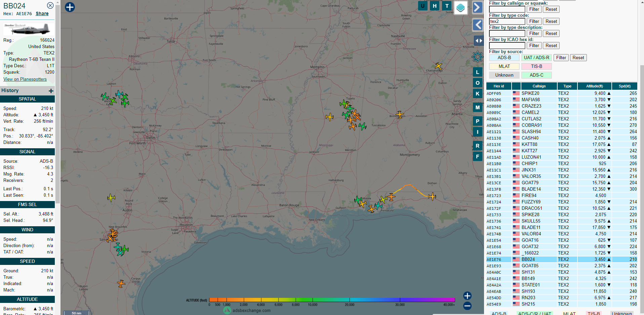Toggle the M map option button
Viewport: 644px width, 315px height.
[x=478, y=107]
